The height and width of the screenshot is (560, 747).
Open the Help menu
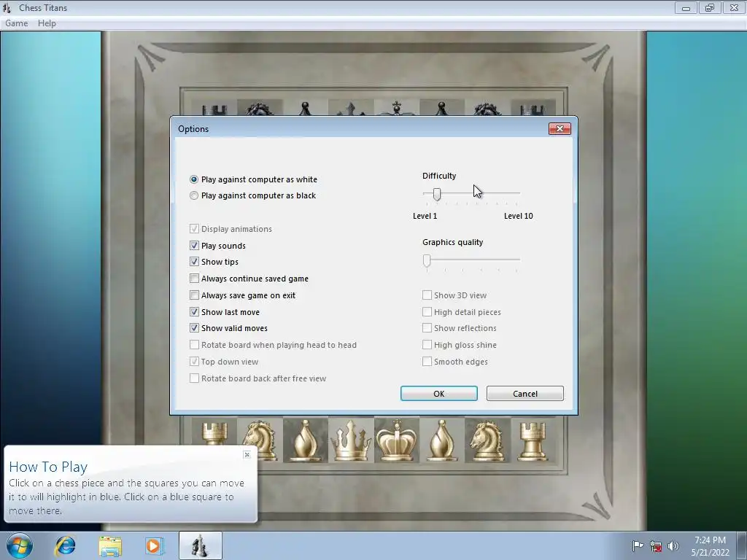tap(47, 23)
